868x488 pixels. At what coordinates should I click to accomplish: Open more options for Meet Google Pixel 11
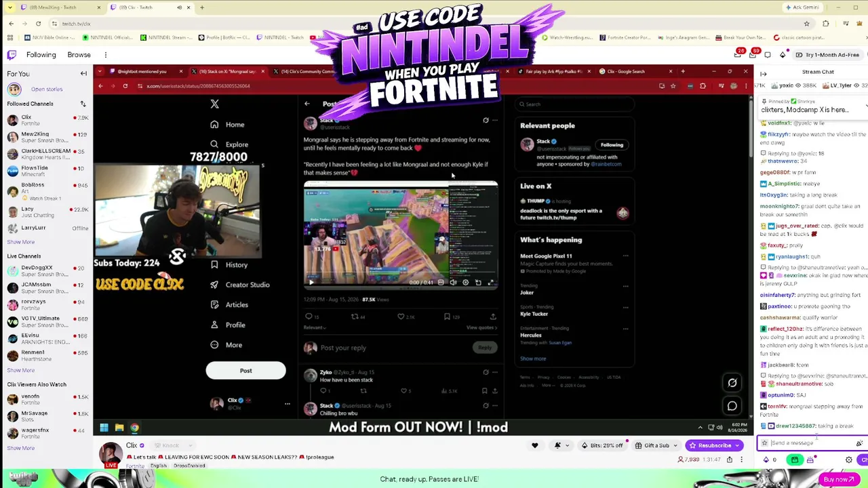(x=625, y=256)
